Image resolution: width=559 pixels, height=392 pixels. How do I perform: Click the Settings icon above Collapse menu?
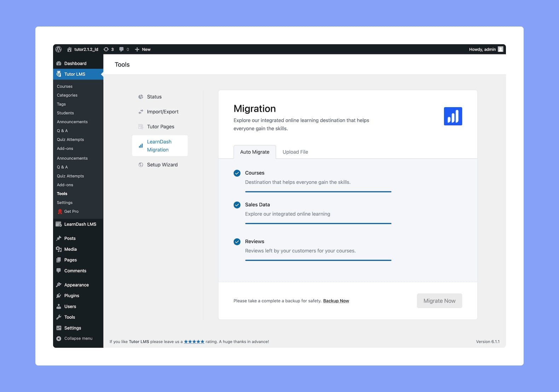[59, 328]
